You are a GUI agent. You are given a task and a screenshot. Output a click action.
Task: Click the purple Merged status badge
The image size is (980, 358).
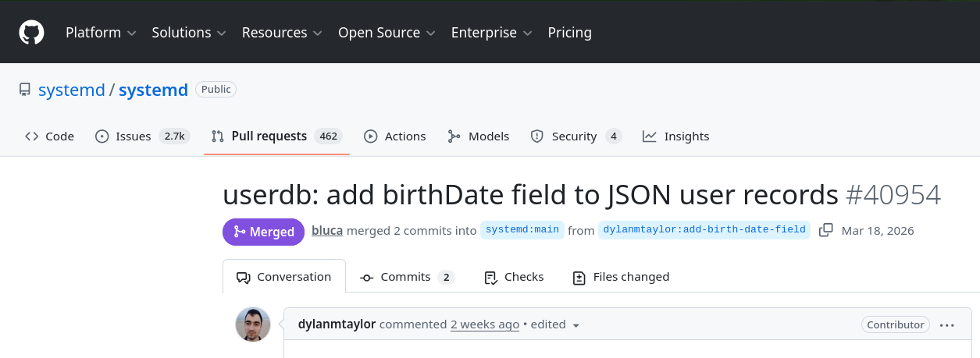coord(264,232)
